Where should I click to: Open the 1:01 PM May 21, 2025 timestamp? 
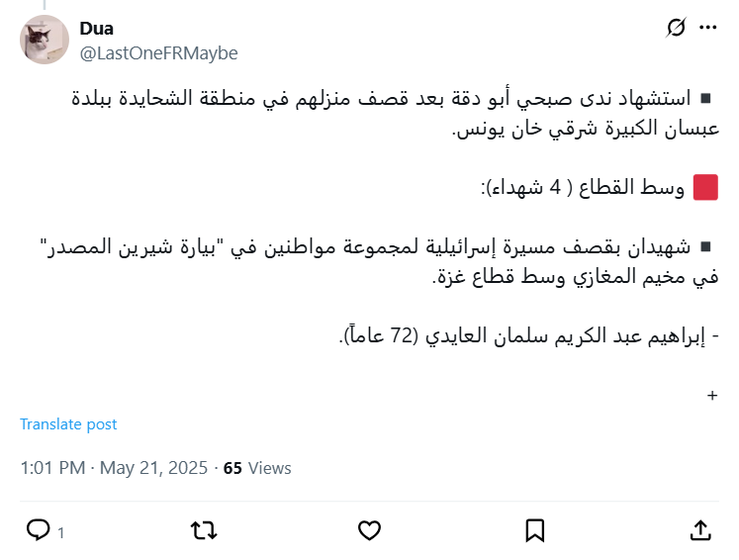tap(113, 468)
